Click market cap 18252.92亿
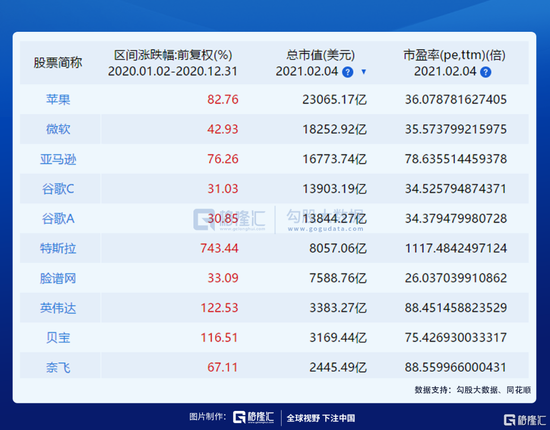550x430 pixels. coord(335,129)
